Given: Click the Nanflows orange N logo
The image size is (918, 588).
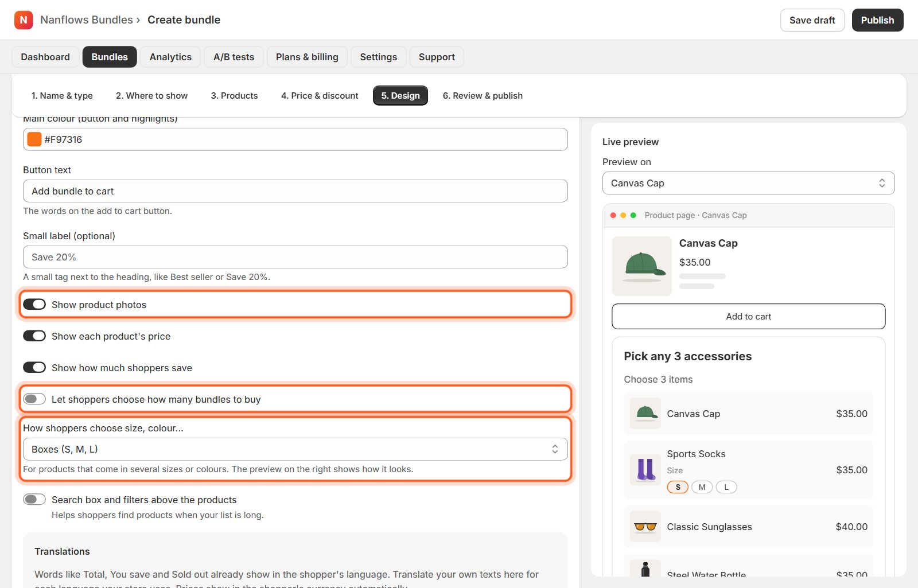Looking at the screenshot, I should click(x=24, y=20).
